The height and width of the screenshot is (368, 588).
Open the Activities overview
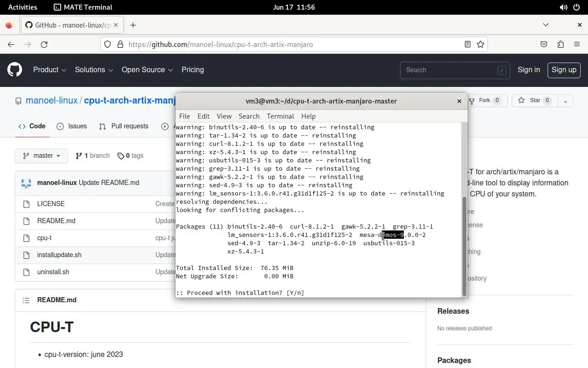coord(23,7)
